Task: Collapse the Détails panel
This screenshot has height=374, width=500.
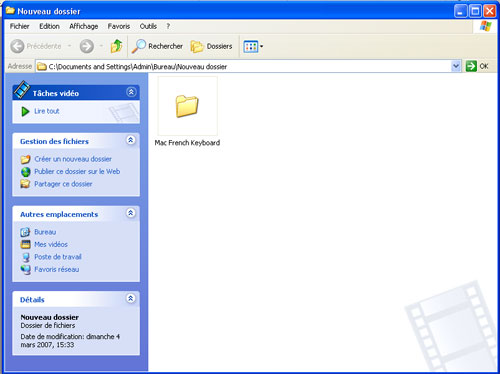Action: click(131, 298)
